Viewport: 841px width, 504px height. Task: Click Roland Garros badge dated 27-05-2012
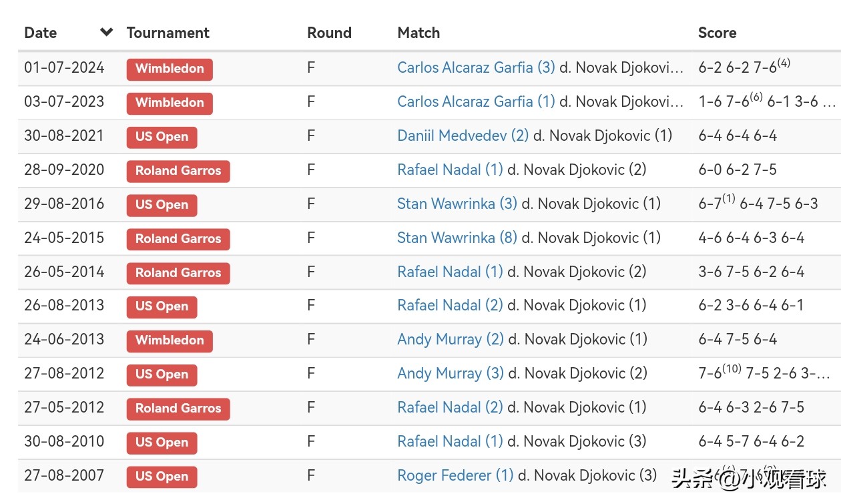click(178, 409)
